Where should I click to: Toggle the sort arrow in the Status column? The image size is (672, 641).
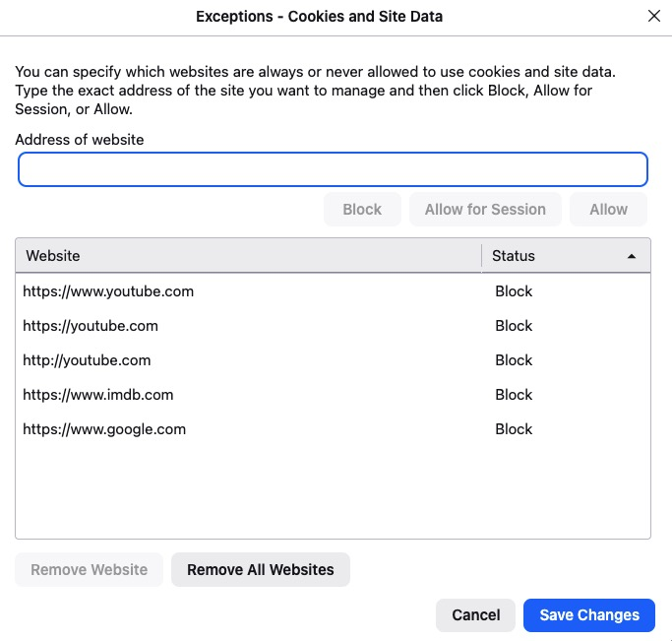[632, 256]
